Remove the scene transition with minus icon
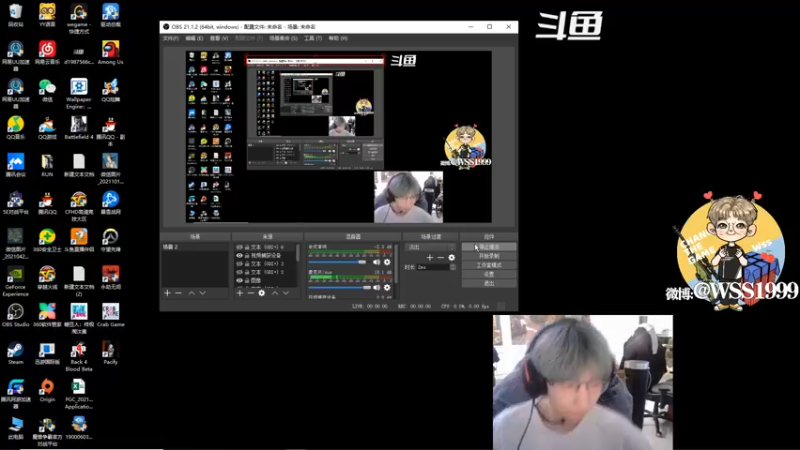The image size is (800, 450). (440, 258)
